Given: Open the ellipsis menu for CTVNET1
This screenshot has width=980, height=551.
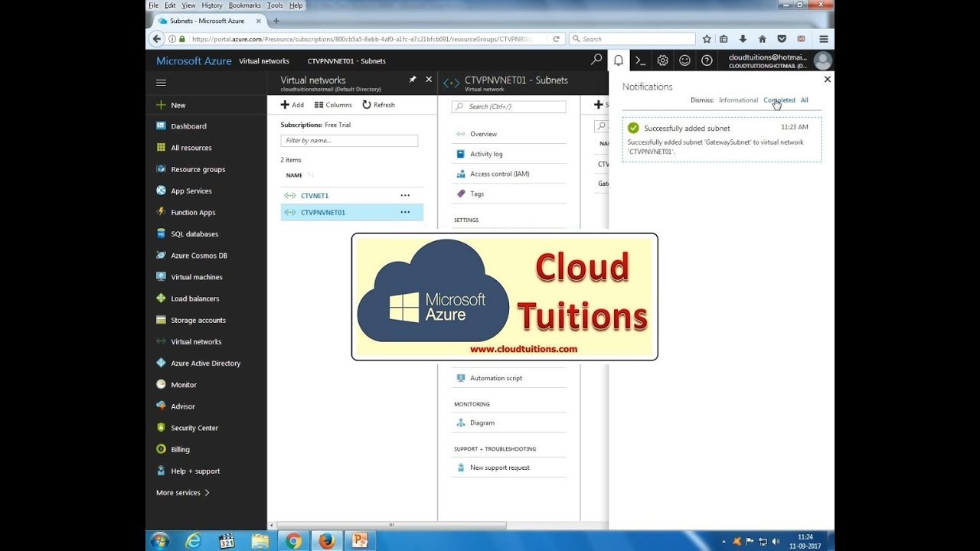Looking at the screenshot, I should tap(405, 195).
